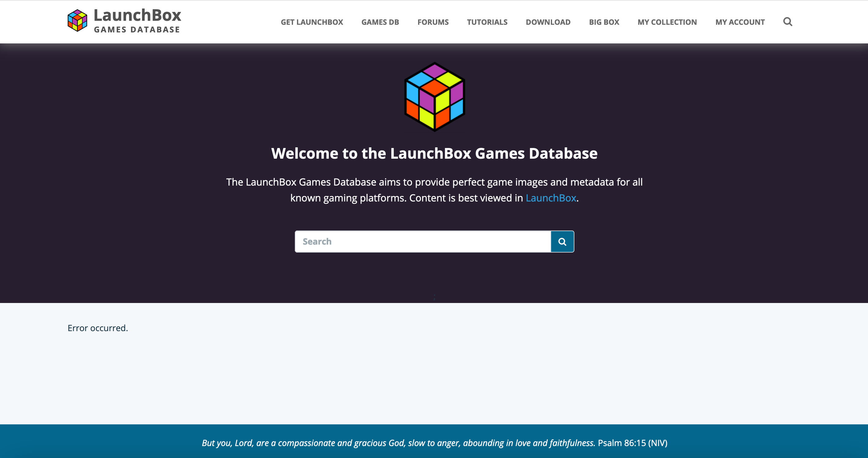Focus the Search input field
The image size is (868, 458).
click(x=423, y=242)
